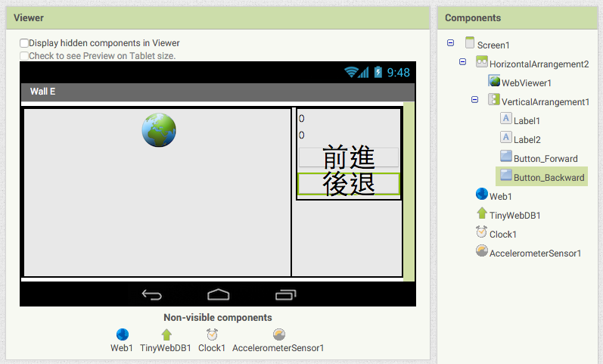
Task: Click the Viewer panel header
Action: click(x=218, y=18)
